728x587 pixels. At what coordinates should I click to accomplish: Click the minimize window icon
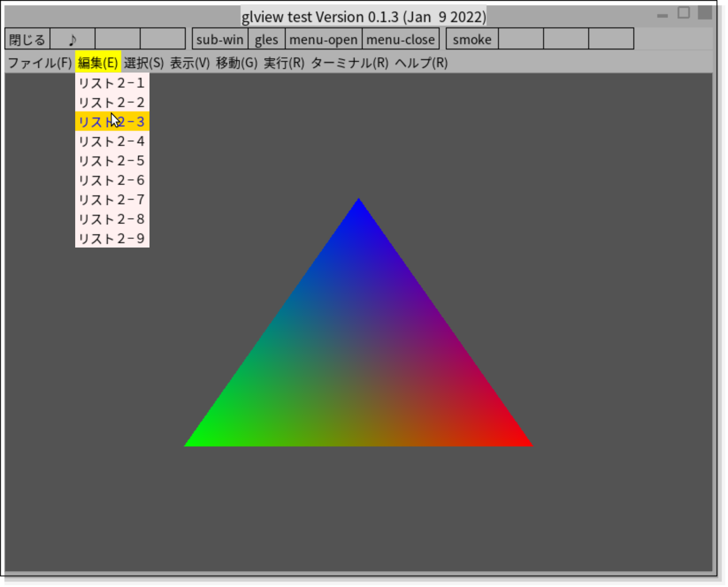(662, 15)
